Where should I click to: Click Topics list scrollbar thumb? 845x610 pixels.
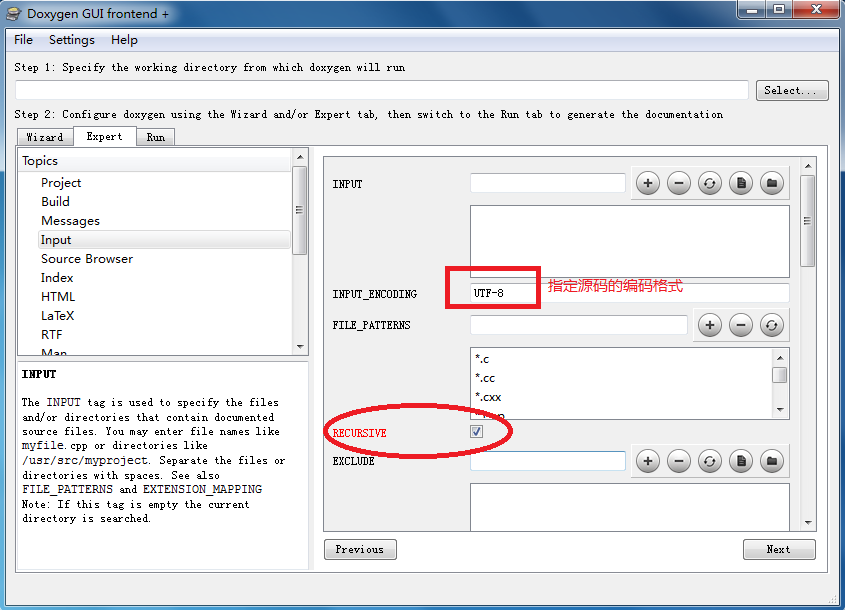tap(300, 210)
